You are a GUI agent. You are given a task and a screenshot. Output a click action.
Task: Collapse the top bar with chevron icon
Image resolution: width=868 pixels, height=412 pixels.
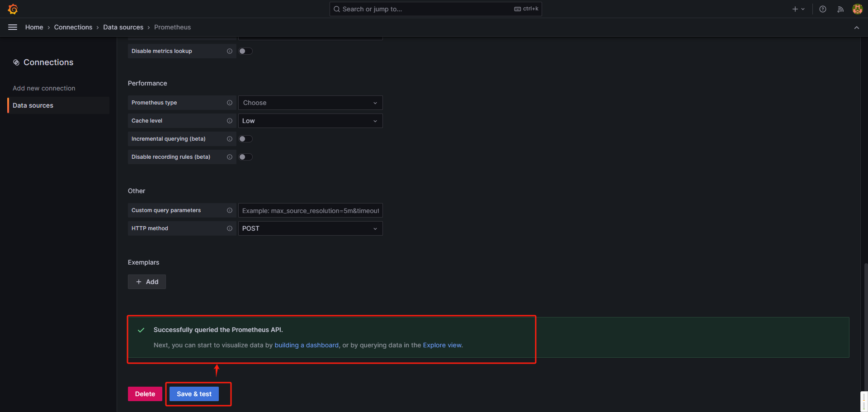(x=857, y=28)
